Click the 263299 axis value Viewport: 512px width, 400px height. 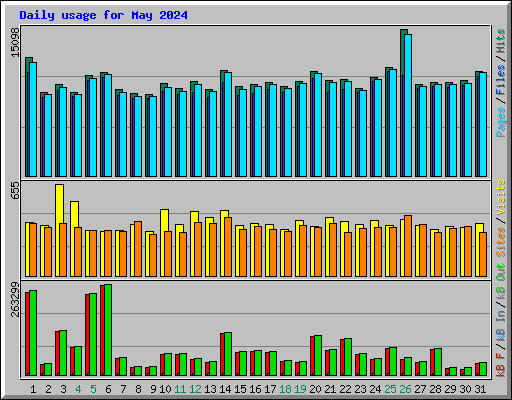[15, 299]
